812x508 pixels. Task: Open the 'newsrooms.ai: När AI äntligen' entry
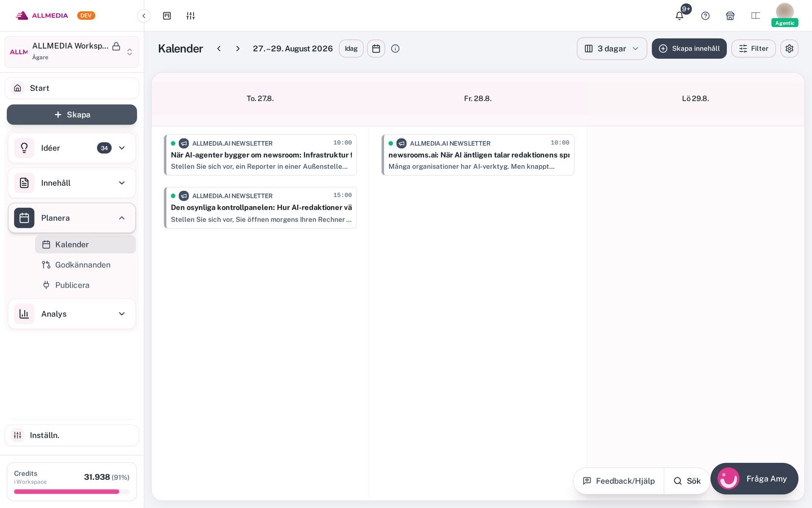478,155
